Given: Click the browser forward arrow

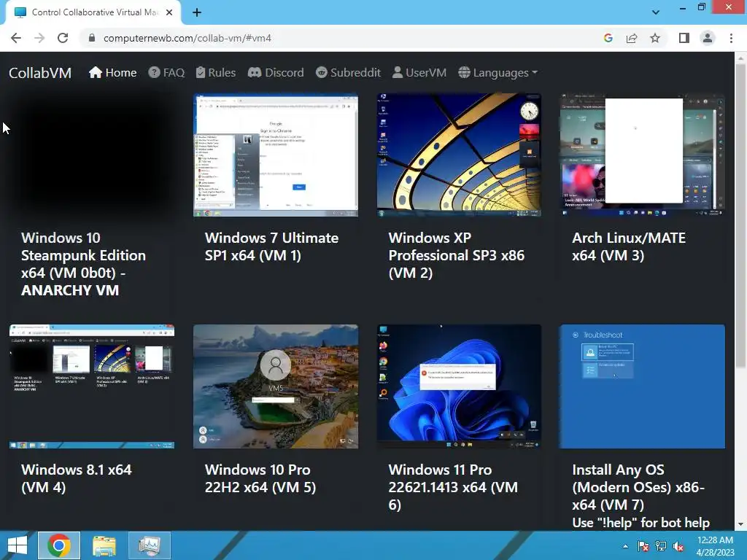Looking at the screenshot, I should pos(39,38).
